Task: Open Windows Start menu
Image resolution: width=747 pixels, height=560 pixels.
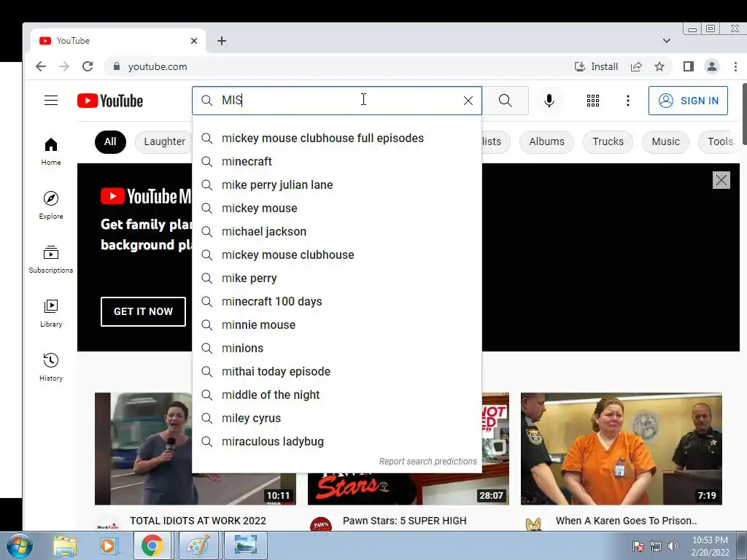Action: tap(19, 545)
